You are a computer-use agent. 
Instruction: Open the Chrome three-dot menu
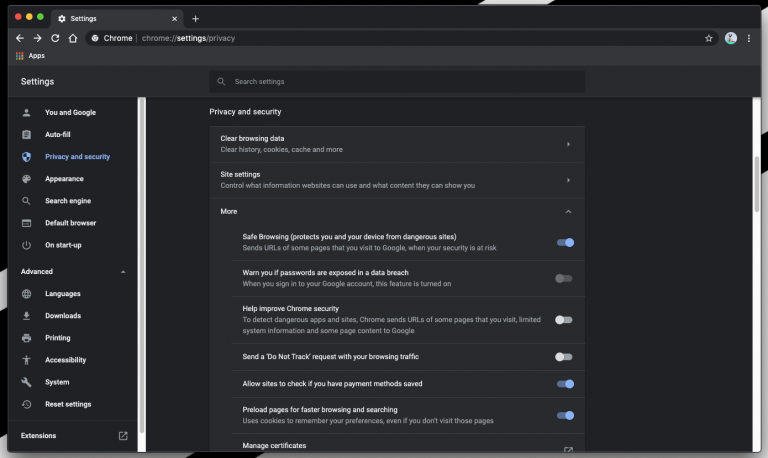749,38
